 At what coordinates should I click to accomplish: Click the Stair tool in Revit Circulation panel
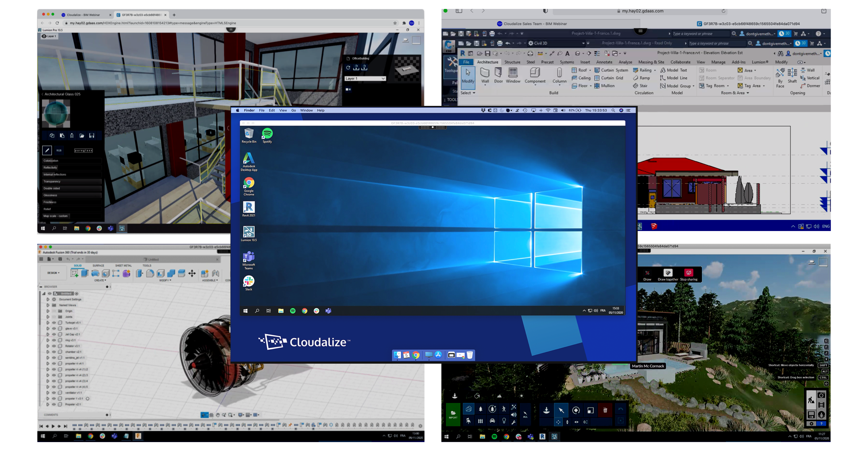[x=640, y=86]
